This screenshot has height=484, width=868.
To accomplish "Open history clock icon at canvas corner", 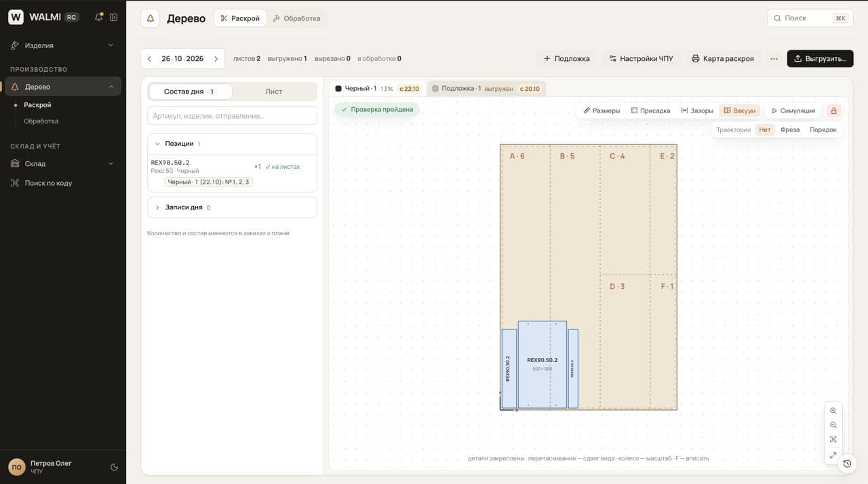I will pyautogui.click(x=847, y=464).
